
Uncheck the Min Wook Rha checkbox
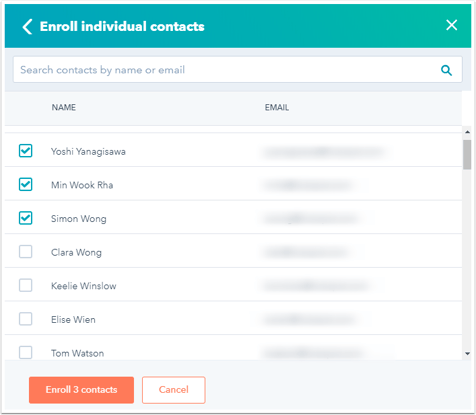click(25, 184)
